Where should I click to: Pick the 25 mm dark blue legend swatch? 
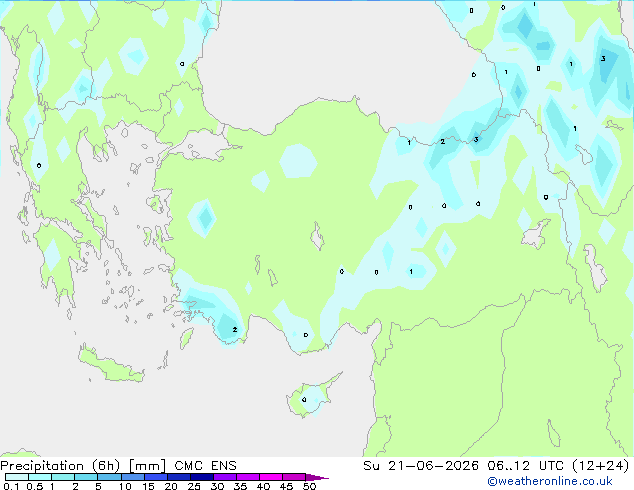coord(202,477)
